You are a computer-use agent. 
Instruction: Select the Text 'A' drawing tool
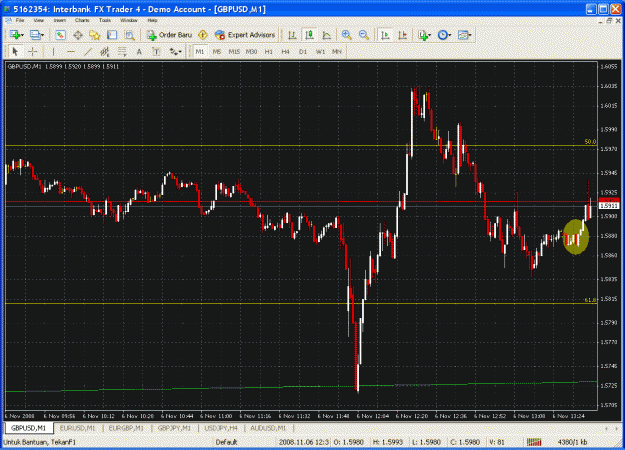click(139, 51)
